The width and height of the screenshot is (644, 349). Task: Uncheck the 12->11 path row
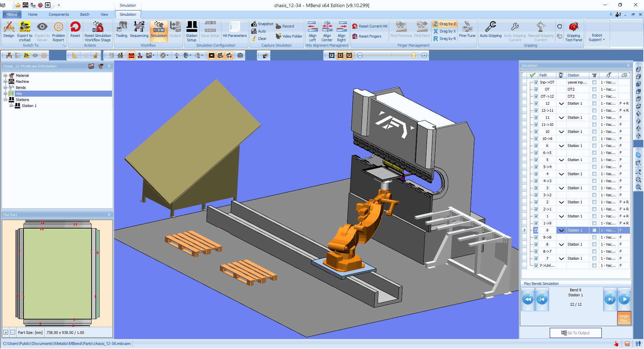pos(537,110)
